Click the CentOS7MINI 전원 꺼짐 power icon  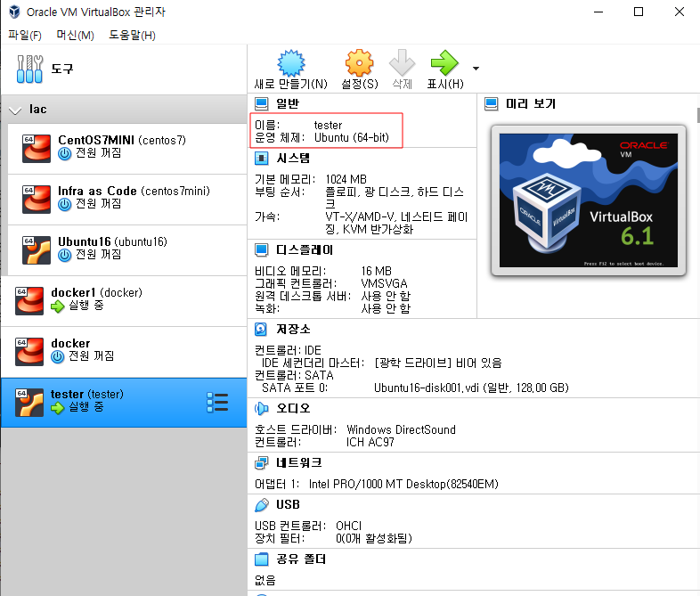(x=65, y=154)
